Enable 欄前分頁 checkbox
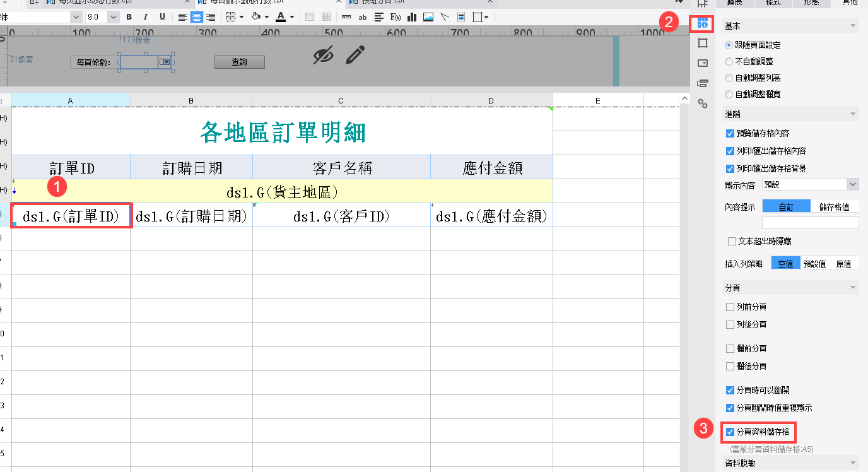This screenshot has height=472, width=868. (730, 349)
